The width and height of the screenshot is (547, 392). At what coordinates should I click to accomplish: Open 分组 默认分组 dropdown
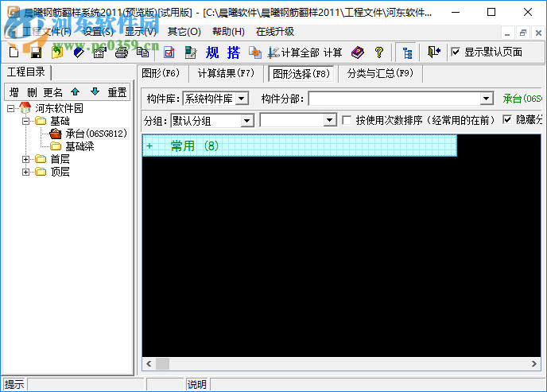point(246,121)
